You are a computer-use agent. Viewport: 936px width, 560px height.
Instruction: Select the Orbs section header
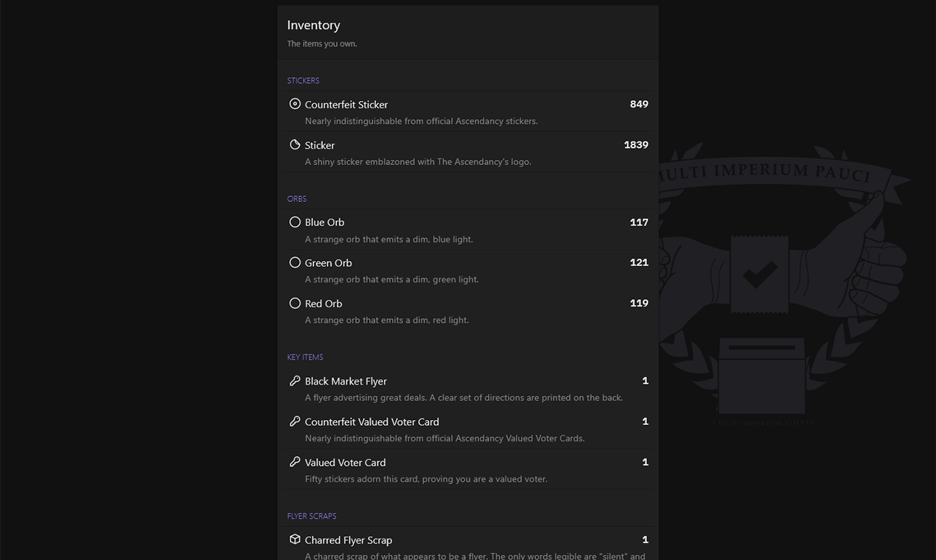[x=296, y=199]
